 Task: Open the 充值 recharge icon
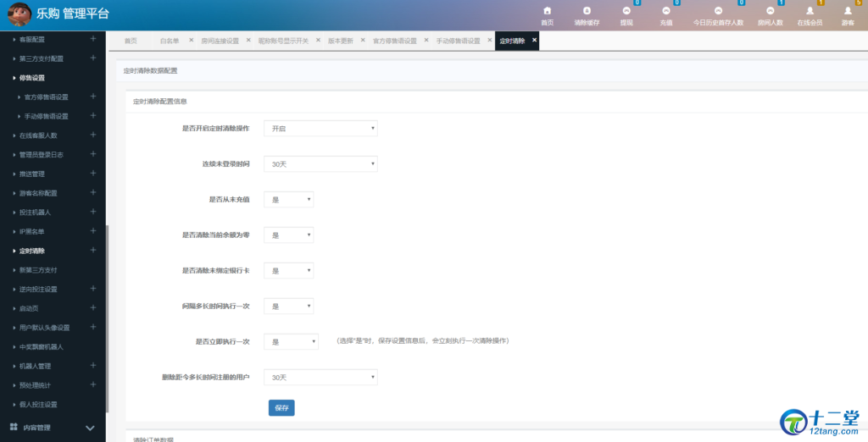[666, 10]
